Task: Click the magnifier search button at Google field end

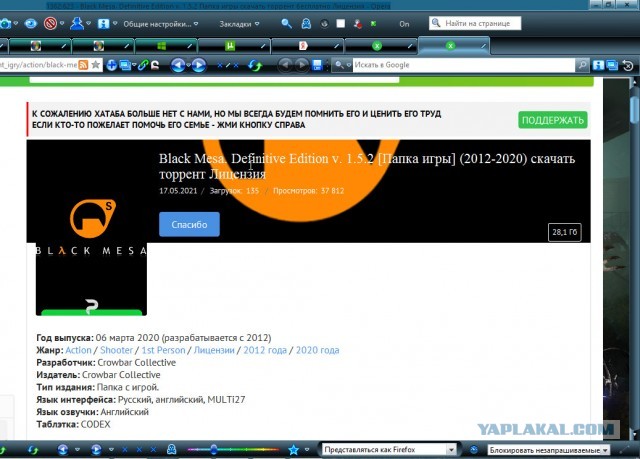Action: pos(582,65)
